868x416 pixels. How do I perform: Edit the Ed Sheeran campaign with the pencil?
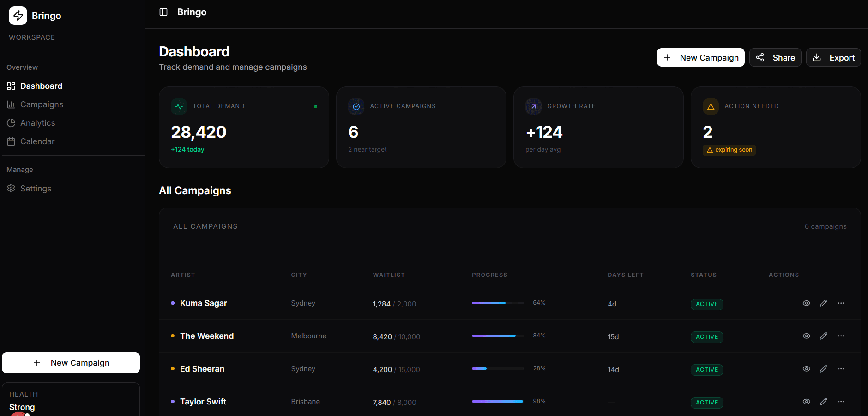coord(824,369)
